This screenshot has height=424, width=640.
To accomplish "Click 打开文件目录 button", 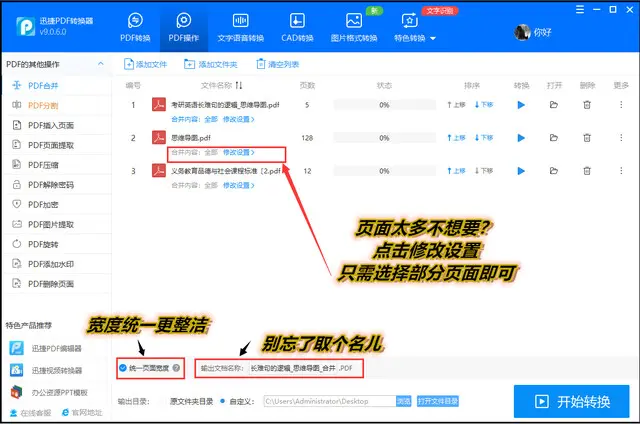I will click(438, 402).
